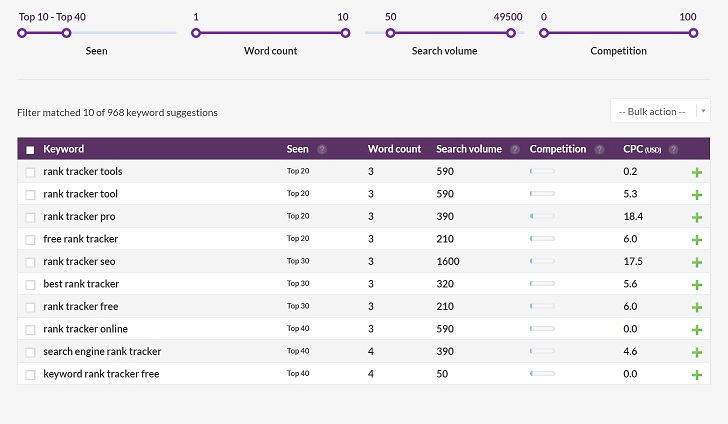The height and width of the screenshot is (424, 728).
Task: Add 'keyword rank tracker free' plus icon
Action: tap(696, 375)
